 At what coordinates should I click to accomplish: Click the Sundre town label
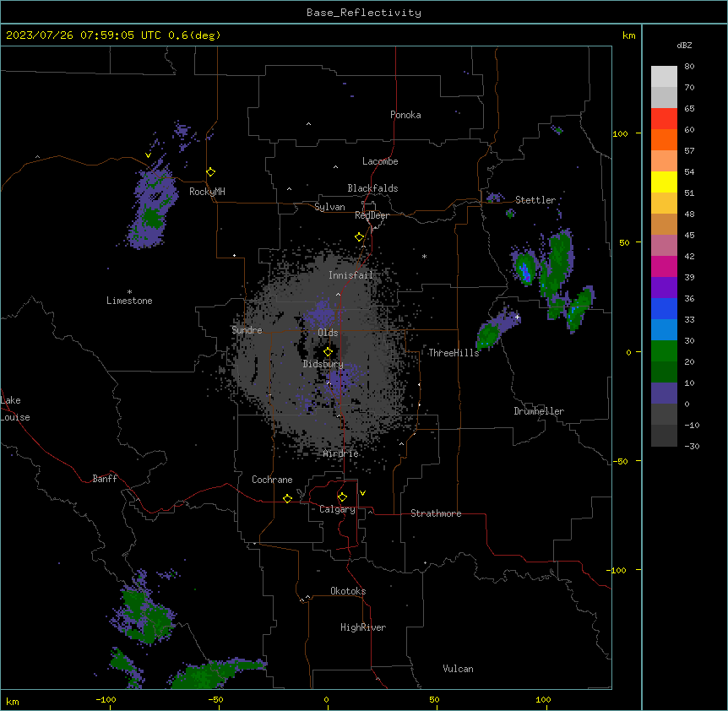[x=247, y=330]
